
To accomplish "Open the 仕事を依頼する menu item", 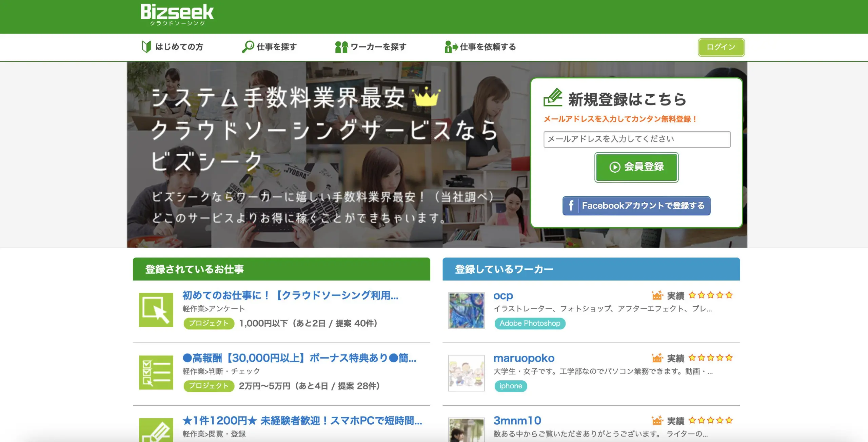I will (x=488, y=47).
